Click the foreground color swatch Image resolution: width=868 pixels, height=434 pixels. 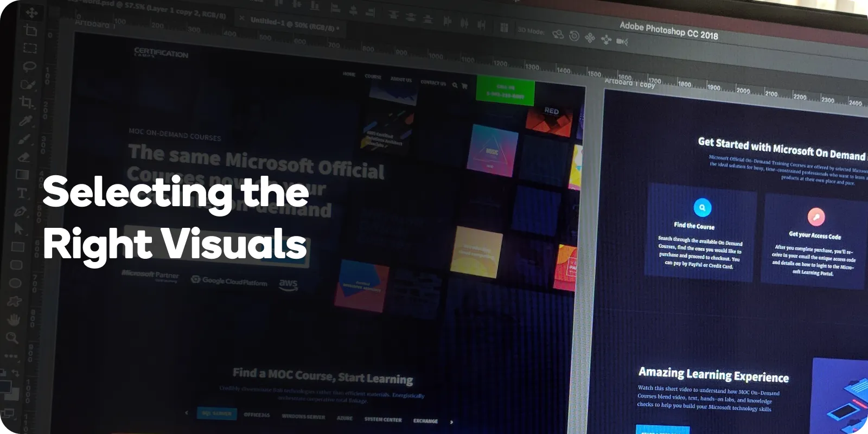pyautogui.click(x=5, y=387)
